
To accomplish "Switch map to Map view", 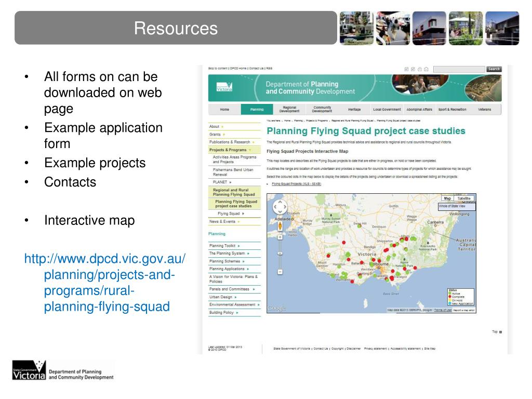I will tap(447, 198).
